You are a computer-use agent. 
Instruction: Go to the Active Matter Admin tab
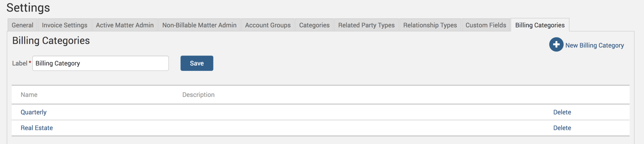(x=125, y=25)
